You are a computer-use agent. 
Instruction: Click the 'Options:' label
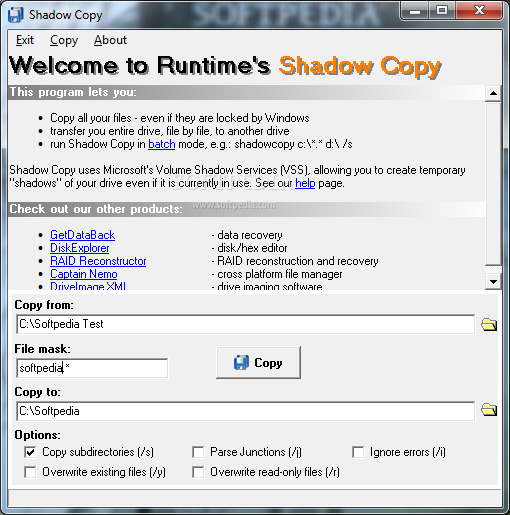[38, 435]
